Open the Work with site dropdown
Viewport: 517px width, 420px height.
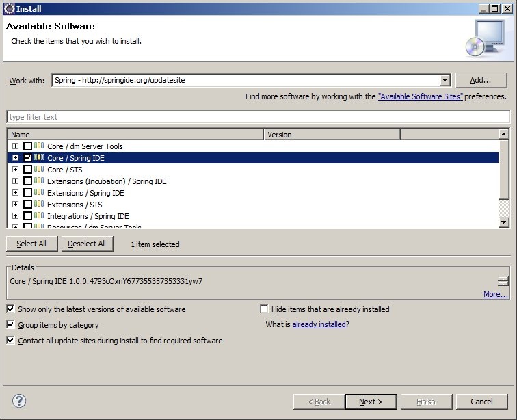tap(445, 80)
